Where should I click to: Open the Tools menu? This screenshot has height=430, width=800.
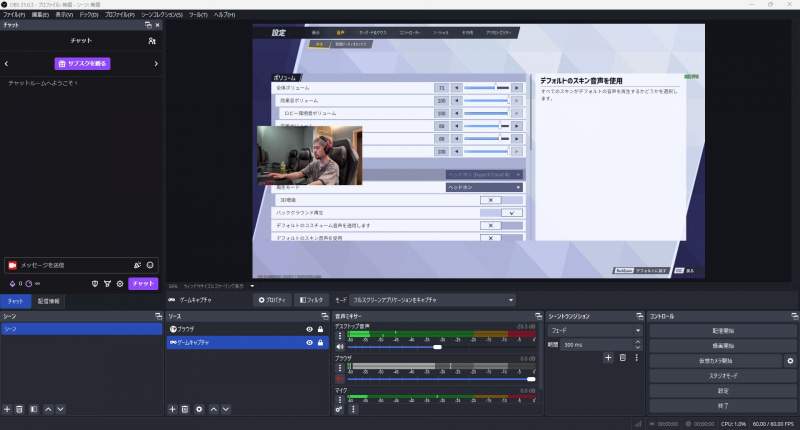(x=198, y=15)
